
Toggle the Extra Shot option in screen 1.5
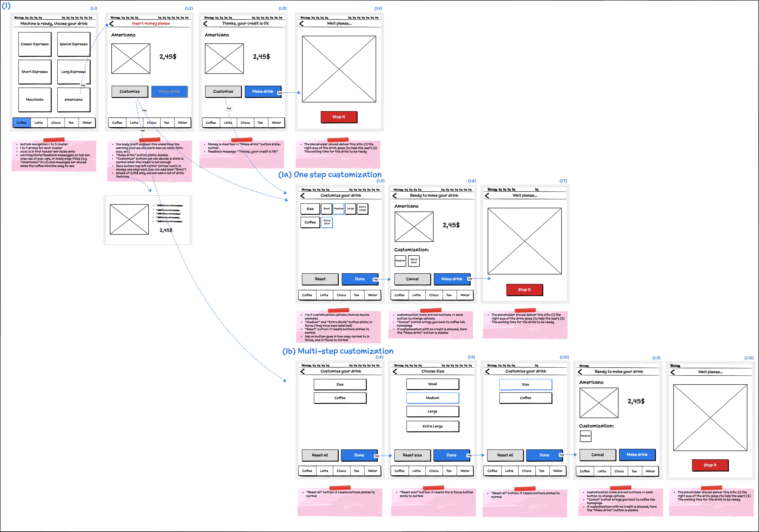click(x=327, y=222)
